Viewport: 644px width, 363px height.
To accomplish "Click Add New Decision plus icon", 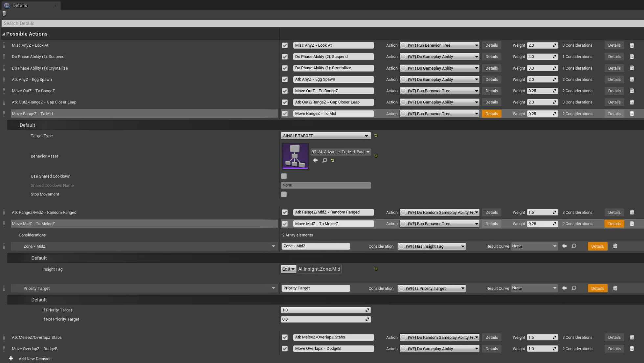I will pos(11,358).
